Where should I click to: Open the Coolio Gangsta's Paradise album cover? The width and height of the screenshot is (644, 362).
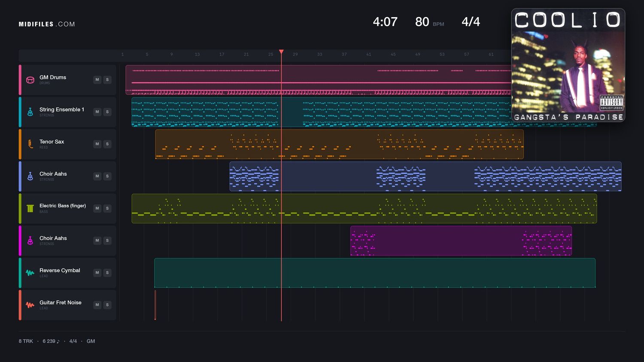pos(568,65)
